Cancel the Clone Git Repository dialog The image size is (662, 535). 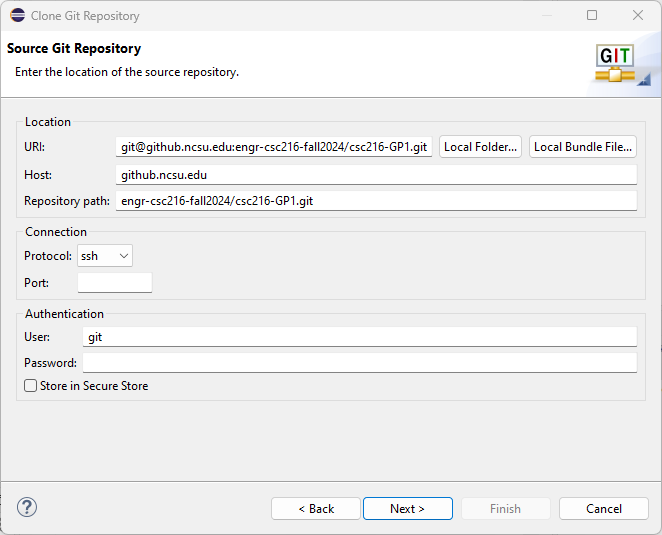point(604,508)
